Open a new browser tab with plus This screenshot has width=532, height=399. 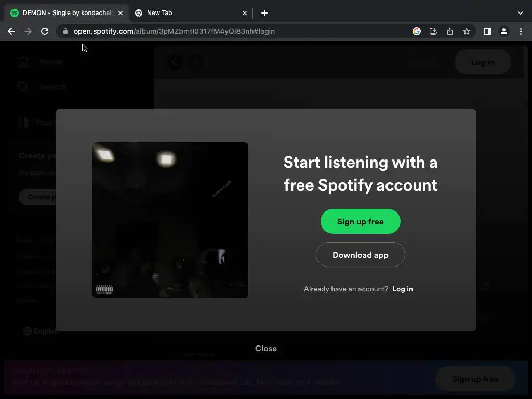[264, 13]
